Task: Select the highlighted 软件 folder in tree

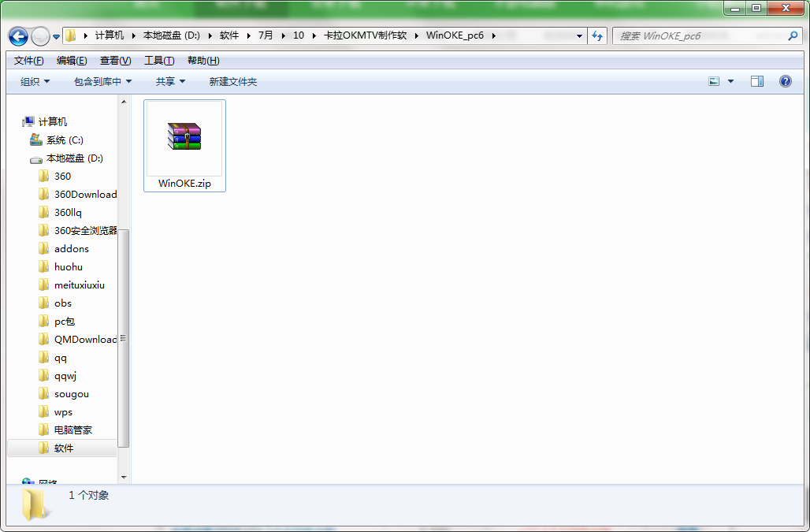Action: coord(64,448)
